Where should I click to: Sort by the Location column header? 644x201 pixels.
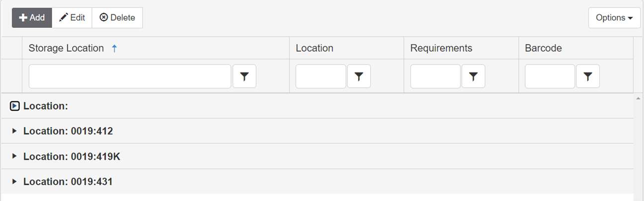tap(315, 48)
